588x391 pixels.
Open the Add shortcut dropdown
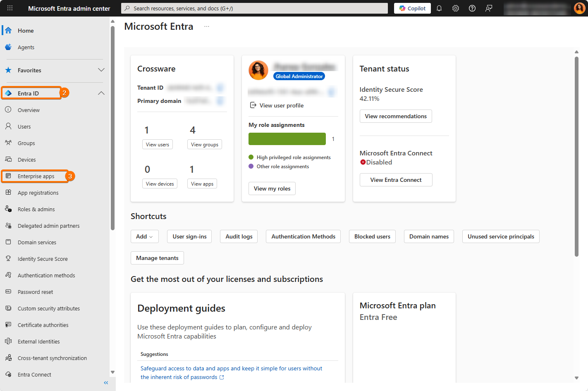(x=144, y=236)
